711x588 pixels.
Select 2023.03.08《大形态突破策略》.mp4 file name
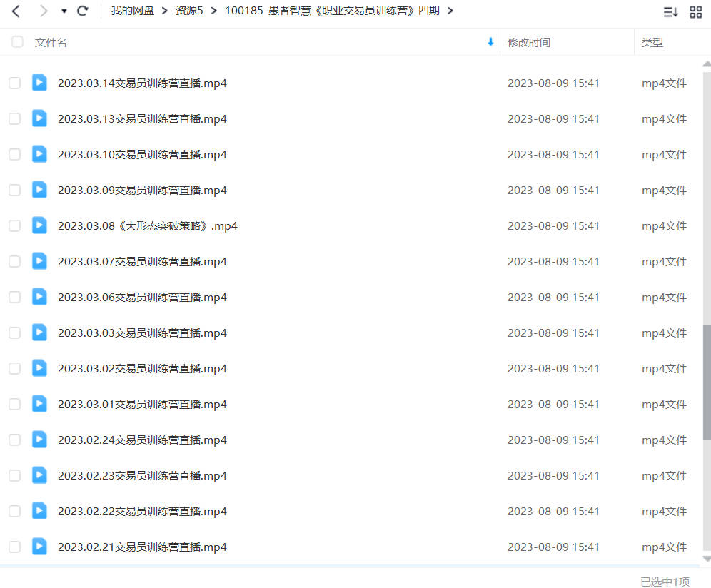click(147, 225)
